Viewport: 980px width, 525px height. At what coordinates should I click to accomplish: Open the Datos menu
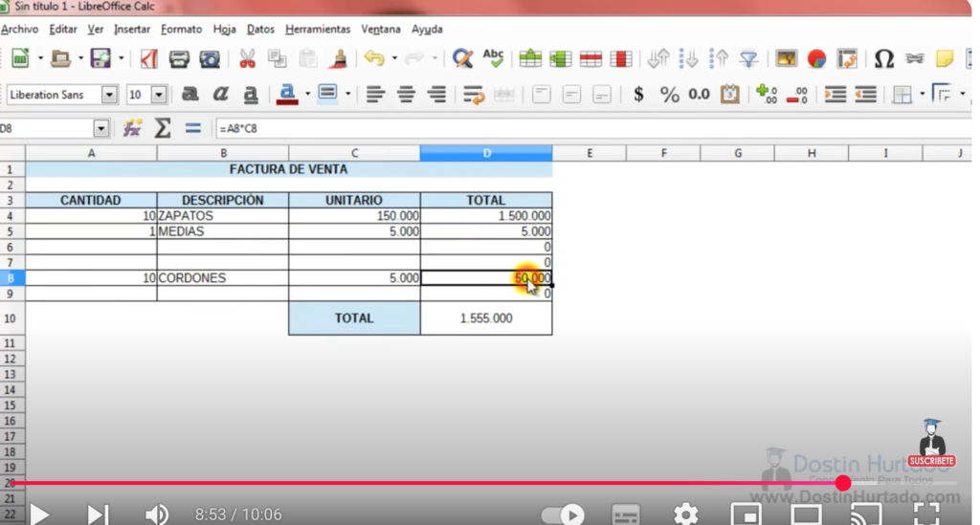click(x=260, y=30)
